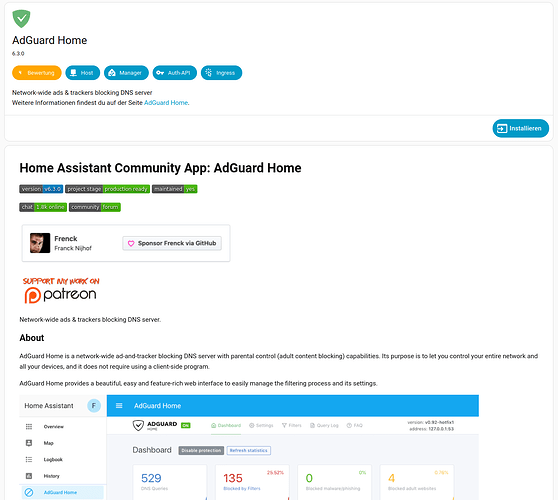The width and height of the screenshot is (558, 500).
Task: Sponsor Frenck via GitHub button
Action: 172,243
